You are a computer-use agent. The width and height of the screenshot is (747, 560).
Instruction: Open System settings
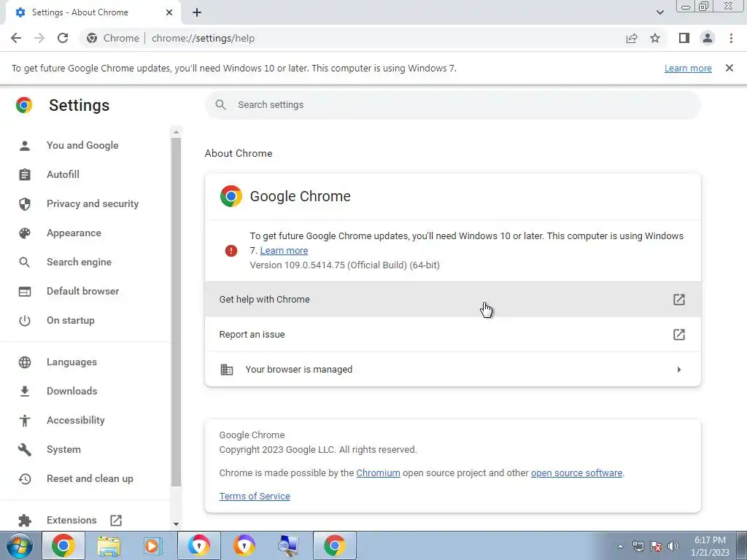tap(64, 449)
